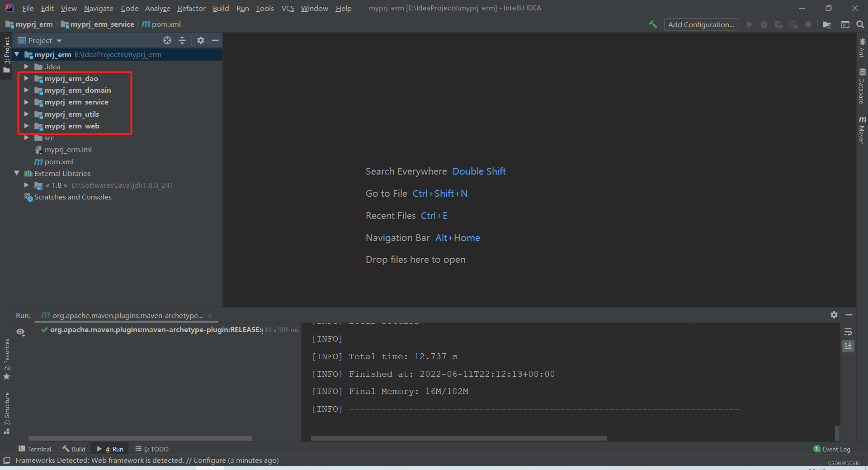Click Run with Coverage icon
The image size is (868, 470).
(x=778, y=24)
